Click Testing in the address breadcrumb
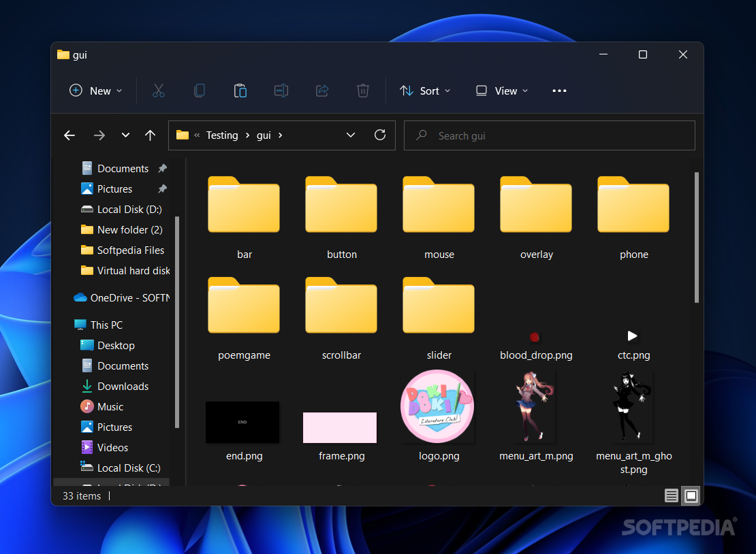This screenshot has height=554, width=756. click(x=222, y=135)
